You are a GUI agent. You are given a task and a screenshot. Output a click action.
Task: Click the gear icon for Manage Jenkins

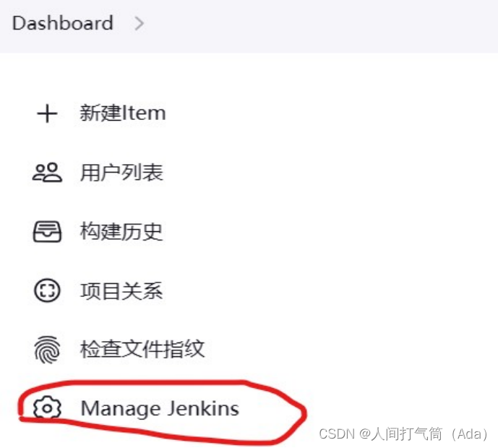tap(47, 408)
